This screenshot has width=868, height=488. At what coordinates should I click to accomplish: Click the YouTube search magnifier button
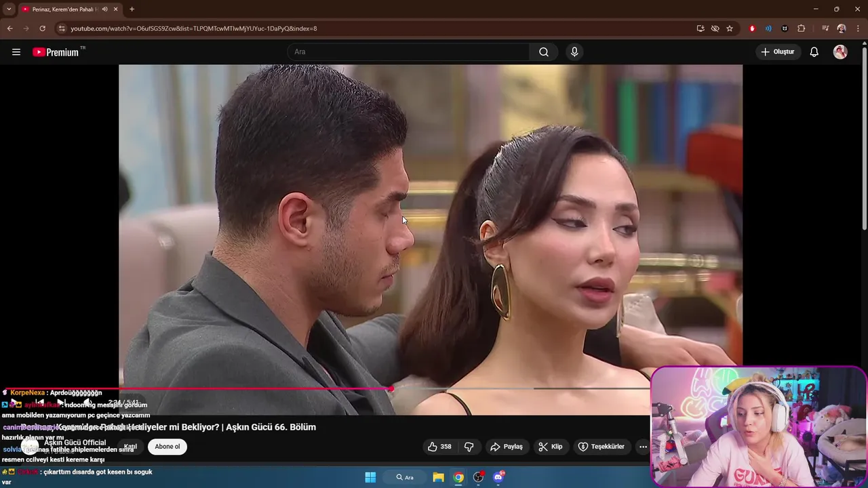pos(544,52)
